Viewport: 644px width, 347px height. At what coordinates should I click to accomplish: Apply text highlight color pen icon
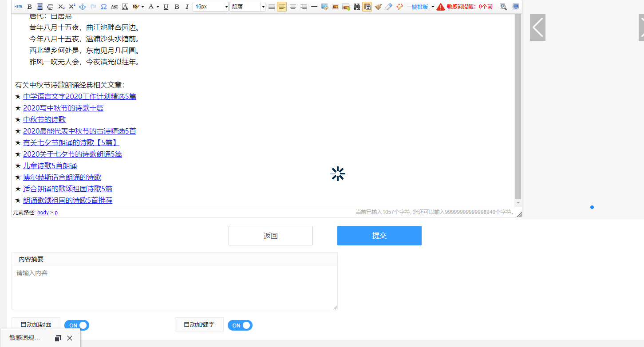click(x=136, y=7)
